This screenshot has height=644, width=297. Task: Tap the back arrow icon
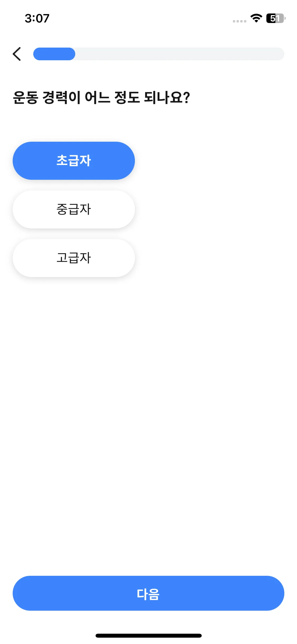click(x=17, y=54)
